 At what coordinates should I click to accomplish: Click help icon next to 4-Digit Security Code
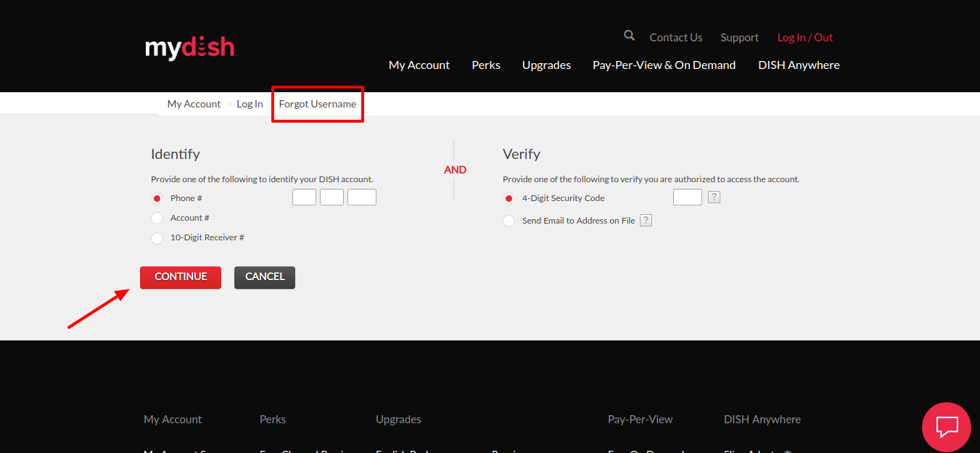[x=714, y=197]
